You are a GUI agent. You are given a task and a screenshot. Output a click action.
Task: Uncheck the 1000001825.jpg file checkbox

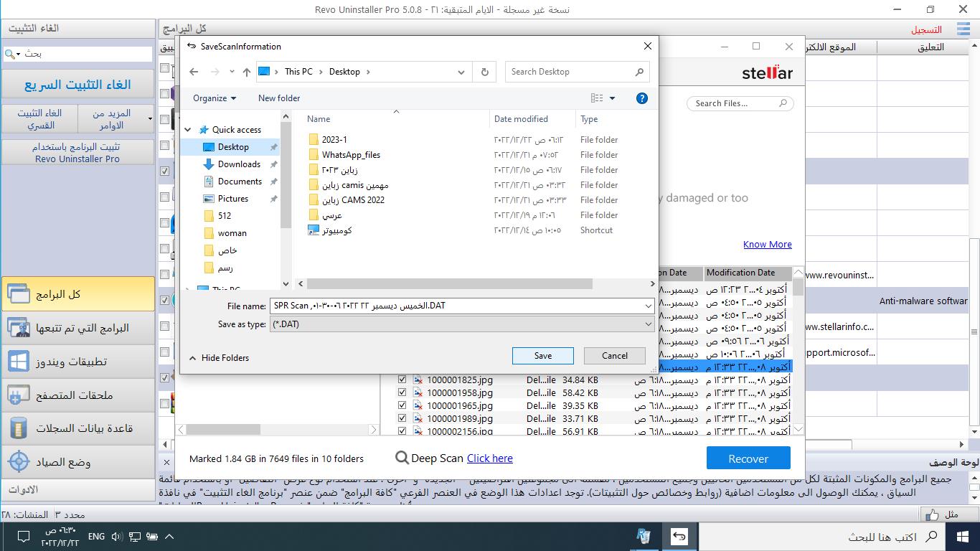pyautogui.click(x=402, y=380)
